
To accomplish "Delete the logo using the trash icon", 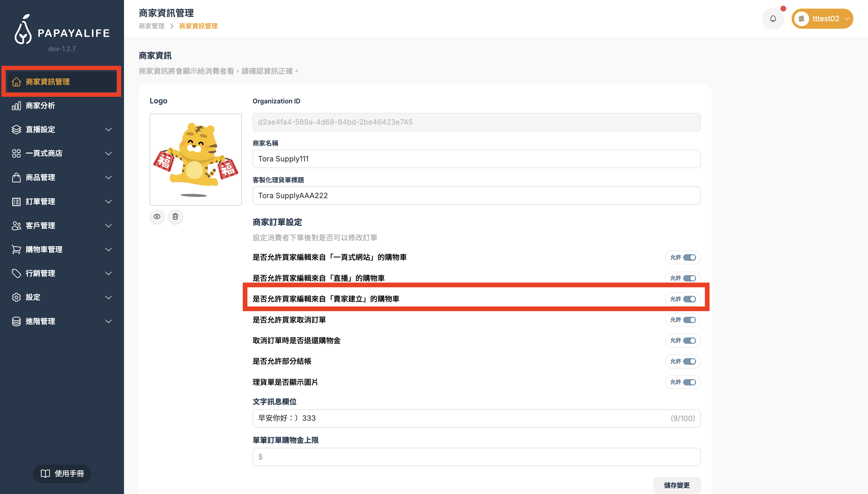I will coord(175,217).
